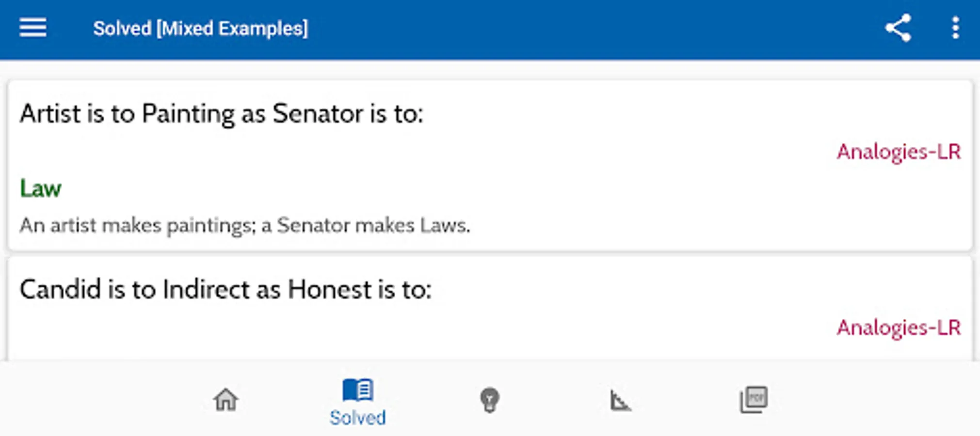Tap the Candid is to Indirect question
This screenshot has width=980, height=436.
pyautogui.click(x=225, y=290)
